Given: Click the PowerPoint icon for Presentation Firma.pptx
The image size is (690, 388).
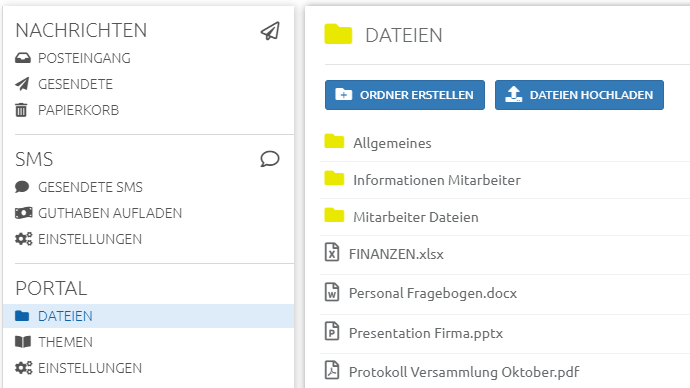Looking at the screenshot, I should pyautogui.click(x=332, y=331).
